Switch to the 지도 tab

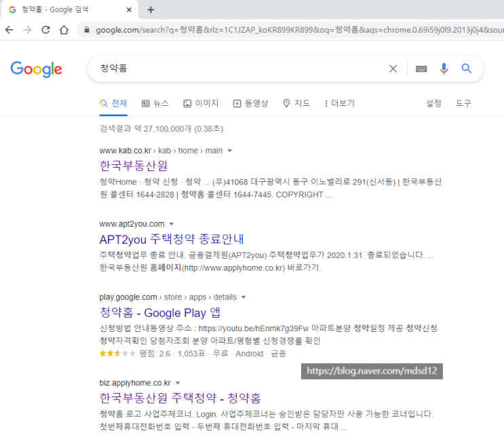(296, 103)
